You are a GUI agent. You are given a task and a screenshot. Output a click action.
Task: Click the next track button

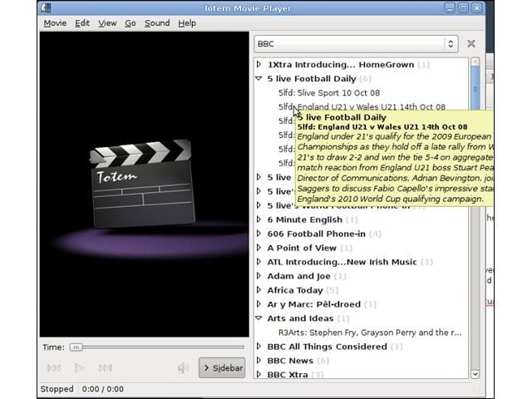106,367
